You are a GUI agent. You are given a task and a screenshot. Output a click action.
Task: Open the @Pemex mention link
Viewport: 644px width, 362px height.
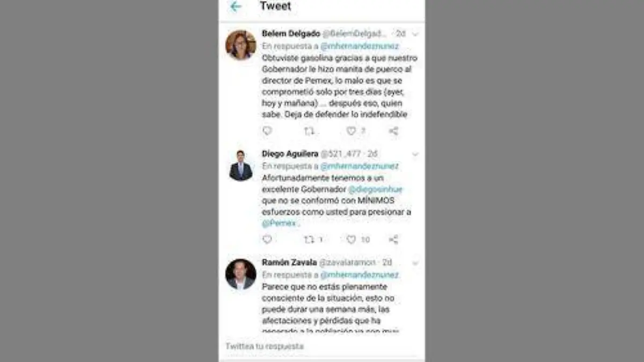pos(279,223)
